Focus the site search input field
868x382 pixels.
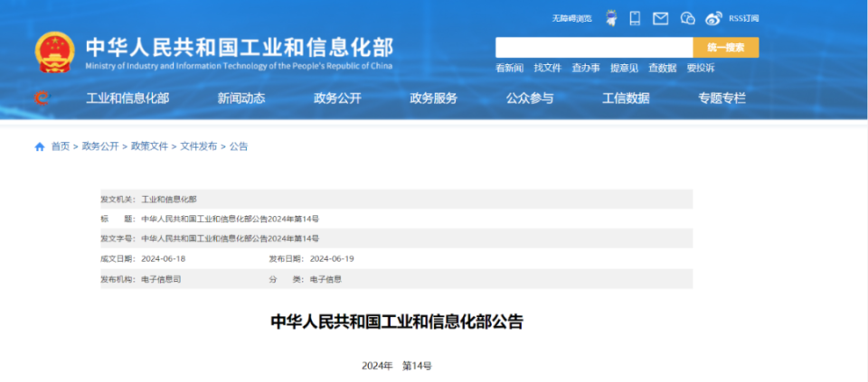coord(594,48)
